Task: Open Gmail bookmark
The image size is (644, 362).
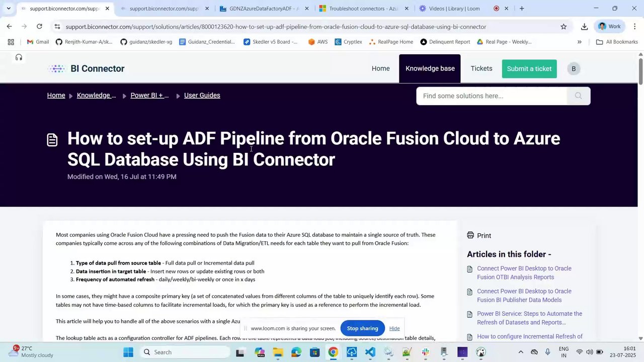Action: click(x=38, y=42)
